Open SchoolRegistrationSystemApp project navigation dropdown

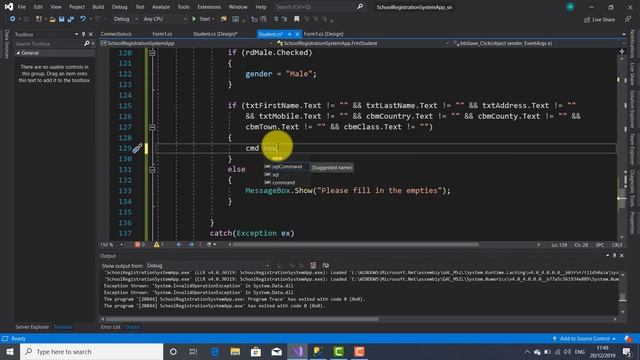(x=186, y=43)
